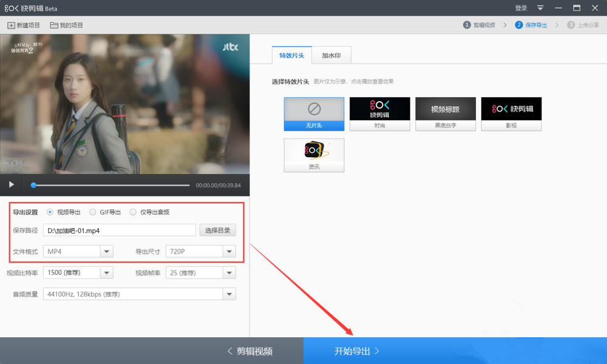Switch to the 加水印 tab

[331, 55]
